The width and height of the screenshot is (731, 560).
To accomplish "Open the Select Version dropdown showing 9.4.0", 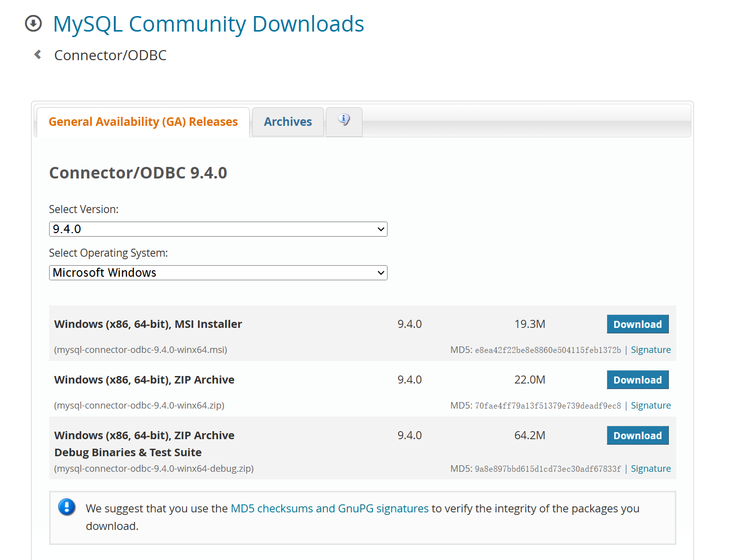I will [x=218, y=229].
